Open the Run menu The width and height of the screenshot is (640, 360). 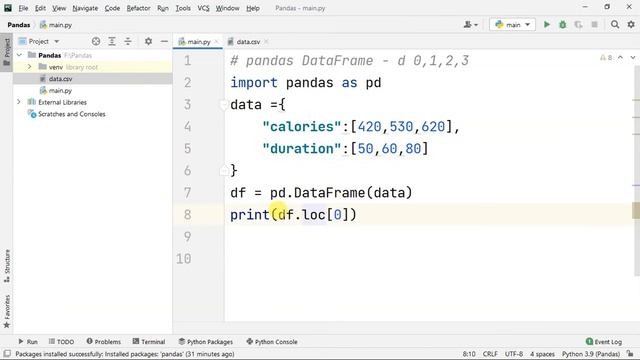click(x=162, y=8)
